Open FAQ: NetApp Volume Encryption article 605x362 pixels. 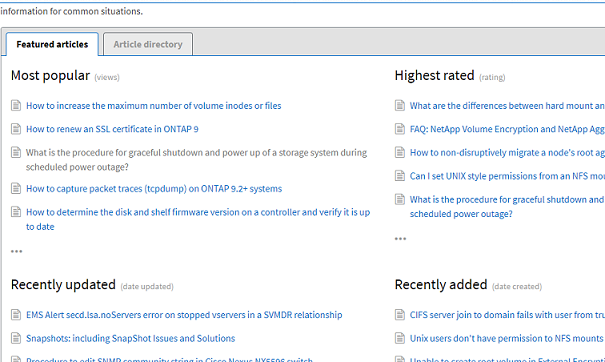point(507,129)
